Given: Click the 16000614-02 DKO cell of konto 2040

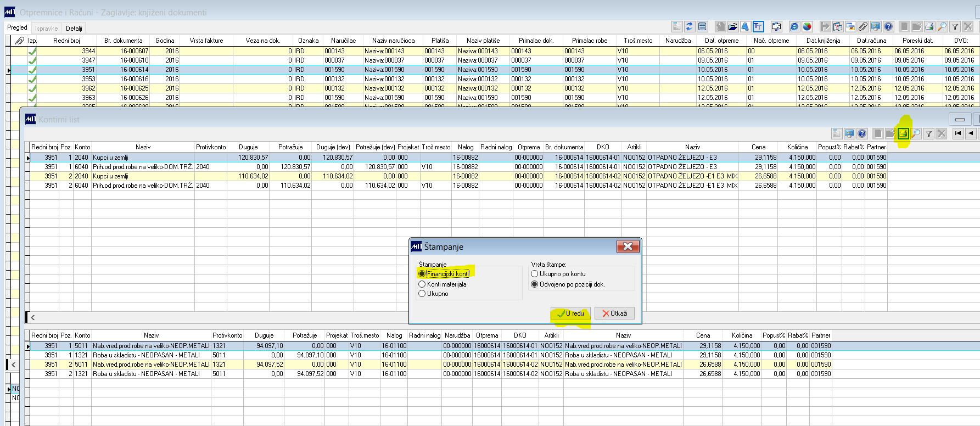Looking at the screenshot, I should click(x=603, y=176).
